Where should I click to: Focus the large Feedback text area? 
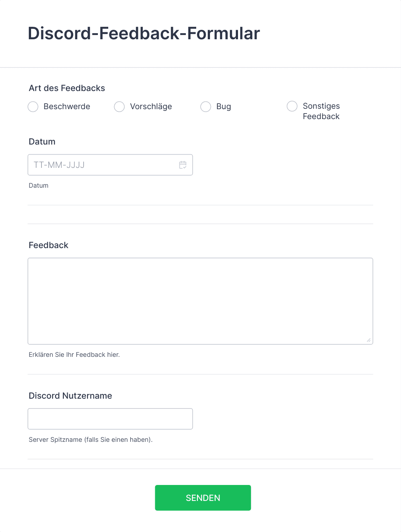tap(200, 301)
